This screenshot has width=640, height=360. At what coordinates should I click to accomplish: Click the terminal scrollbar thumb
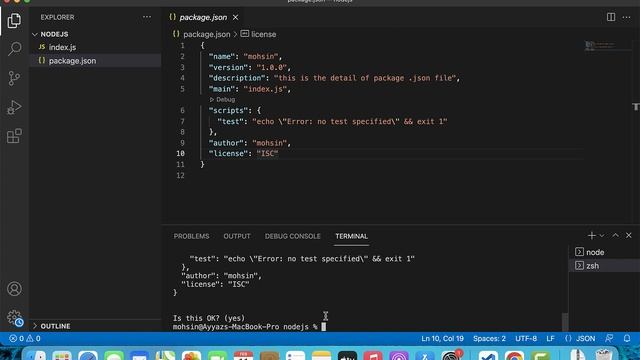pos(565,321)
